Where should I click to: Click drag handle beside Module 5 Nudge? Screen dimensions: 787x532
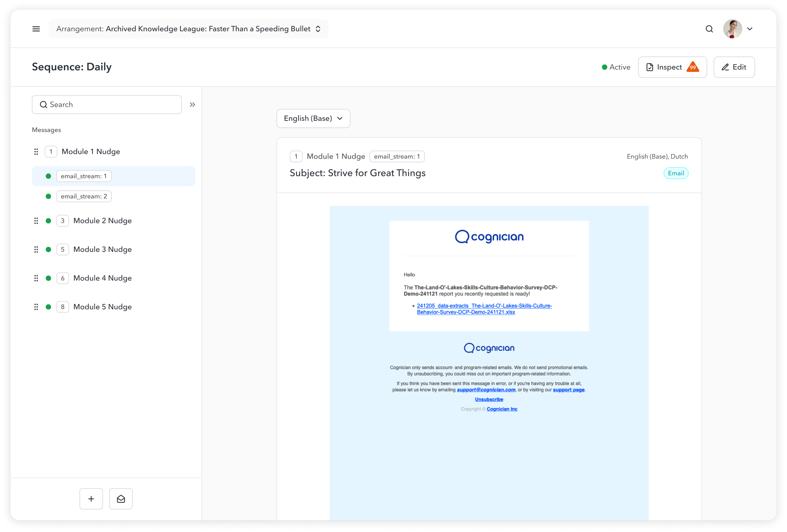point(36,307)
